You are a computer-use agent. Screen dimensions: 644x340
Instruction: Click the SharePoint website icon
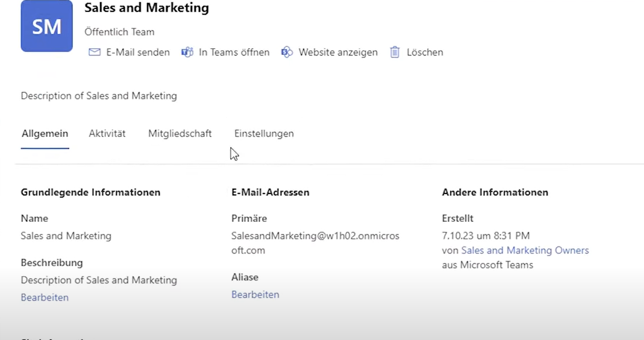[287, 52]
